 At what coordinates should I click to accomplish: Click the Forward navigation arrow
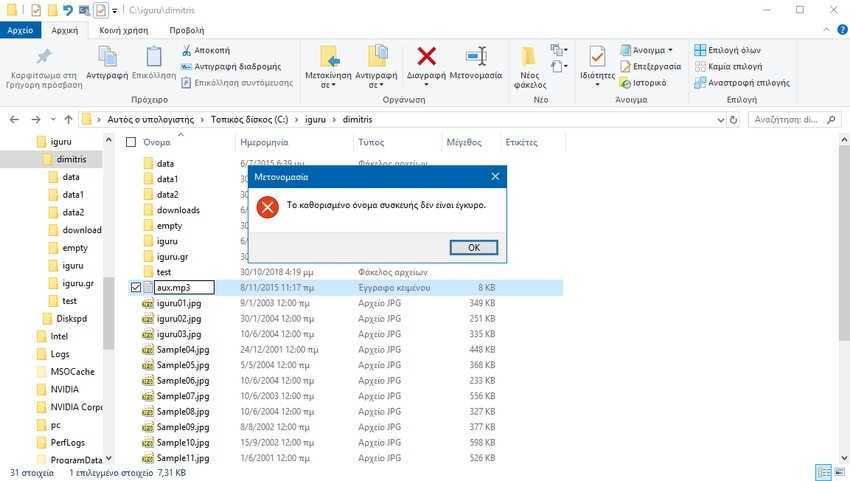[36, 119]
